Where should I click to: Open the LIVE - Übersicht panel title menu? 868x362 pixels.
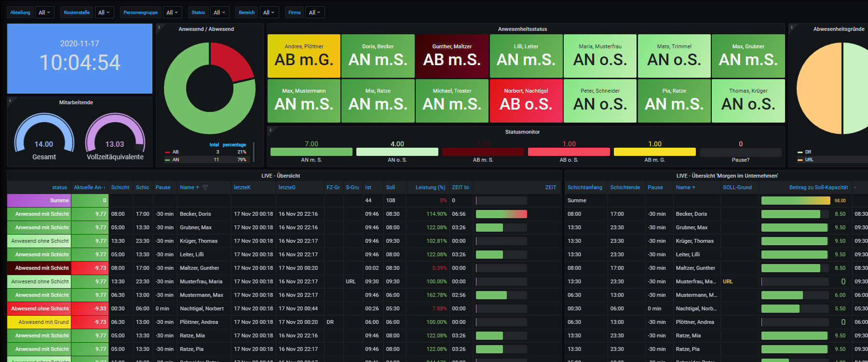[x=281, y=176]
